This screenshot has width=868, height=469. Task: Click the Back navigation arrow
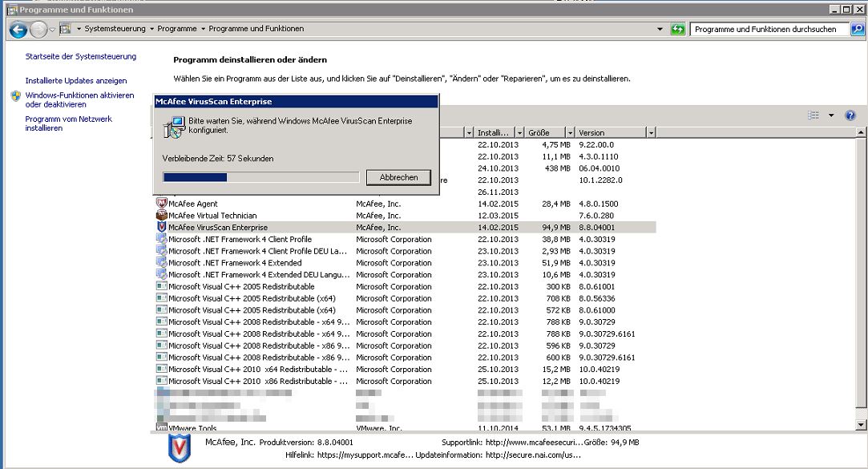[18, 30]
